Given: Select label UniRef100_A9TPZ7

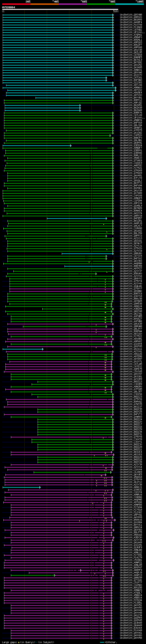Looking at the screenshot, I should 131,269.
